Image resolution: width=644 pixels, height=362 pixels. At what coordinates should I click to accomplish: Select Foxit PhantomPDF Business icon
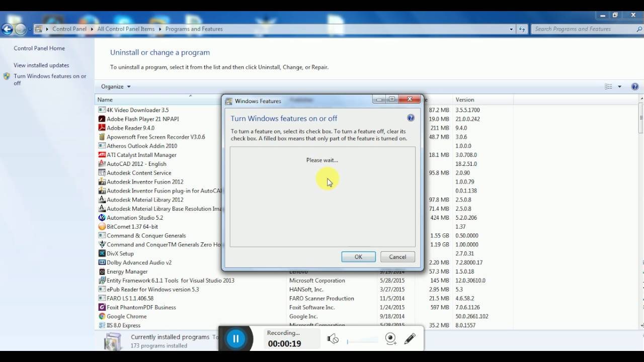tap(102, 307)
